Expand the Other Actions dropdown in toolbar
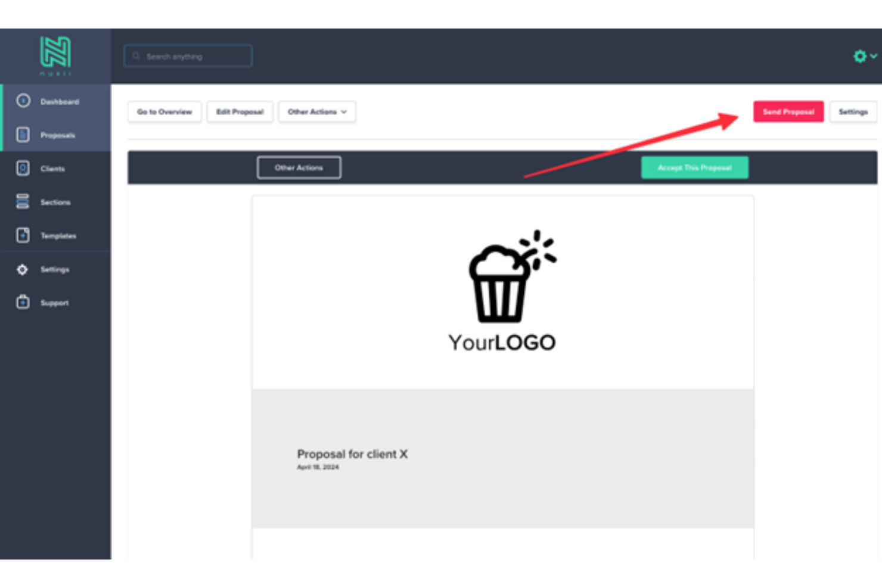Viewport: 882px width, 588px height. 316,111
